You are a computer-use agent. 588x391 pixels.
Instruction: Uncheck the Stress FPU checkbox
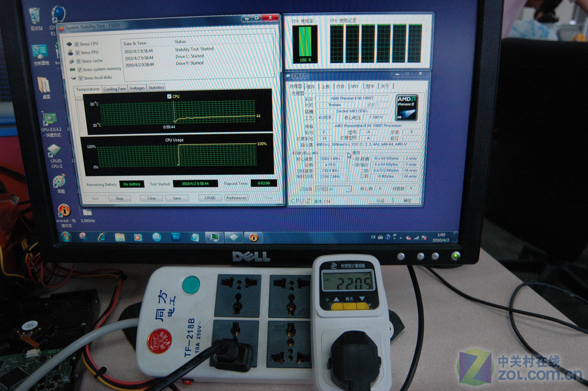(x=78, y=53)
